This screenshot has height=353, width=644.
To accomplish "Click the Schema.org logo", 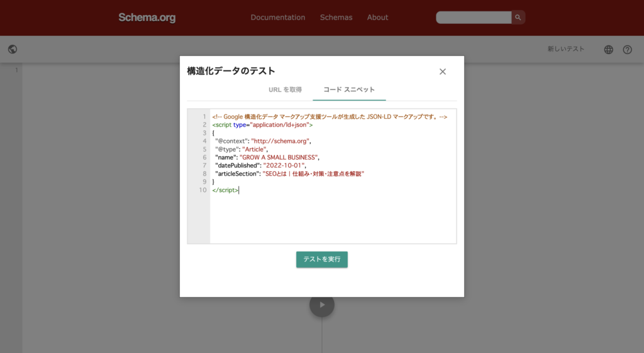I will point(147,18).
